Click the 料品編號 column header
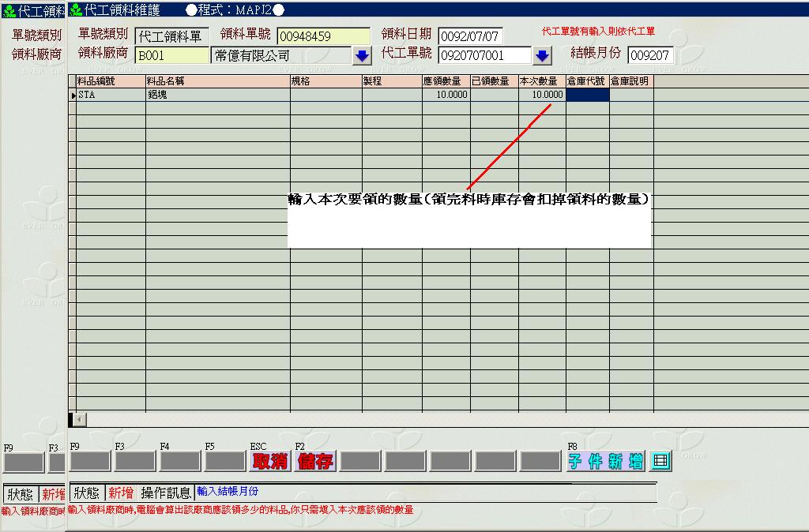Screen dimensions: 809x532 pos(111,81)
